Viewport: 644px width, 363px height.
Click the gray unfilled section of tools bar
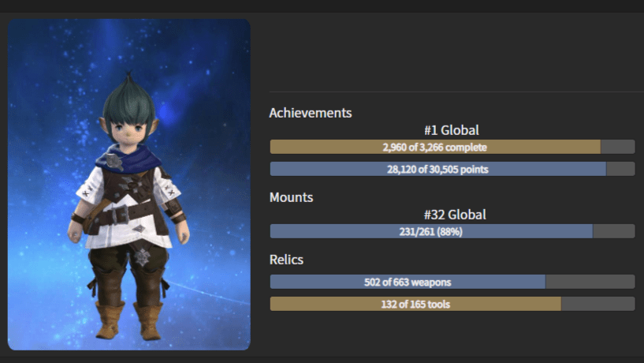(x=598, y=304)
